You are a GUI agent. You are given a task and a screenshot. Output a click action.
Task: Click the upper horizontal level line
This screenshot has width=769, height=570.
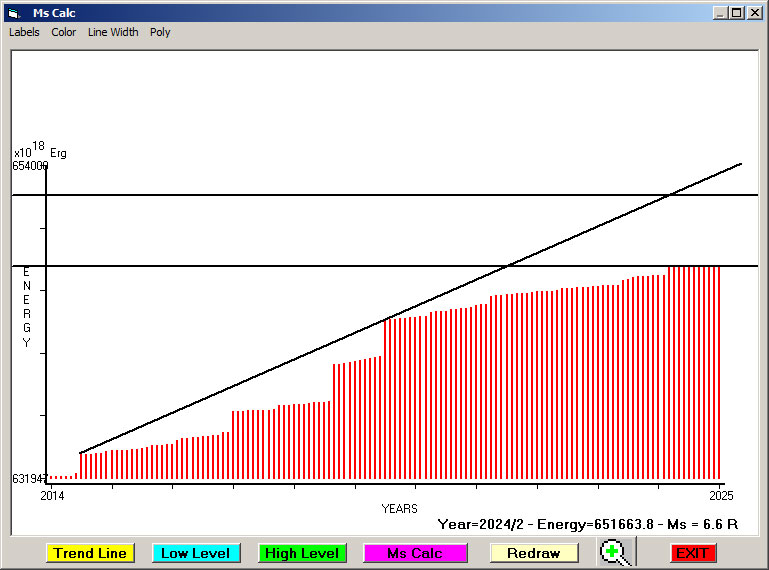coord(300,195)
